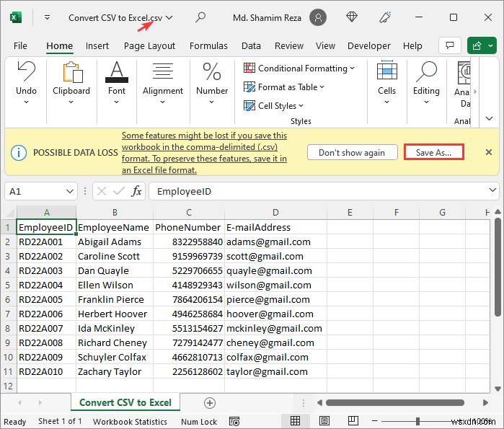Expand the formula bar chevron
Screen dimensions: 504x429
[x=492, y=190]
